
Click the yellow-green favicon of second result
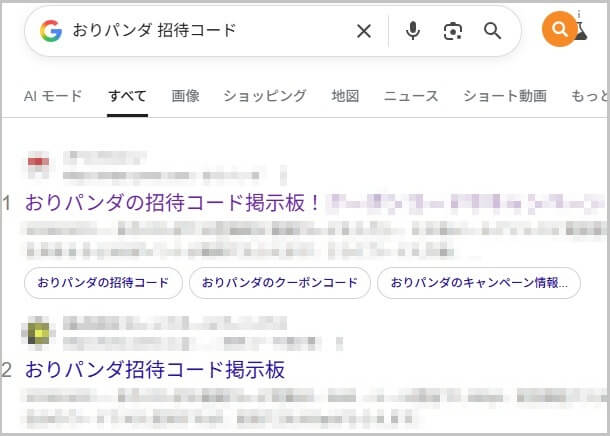pos(39,333)
